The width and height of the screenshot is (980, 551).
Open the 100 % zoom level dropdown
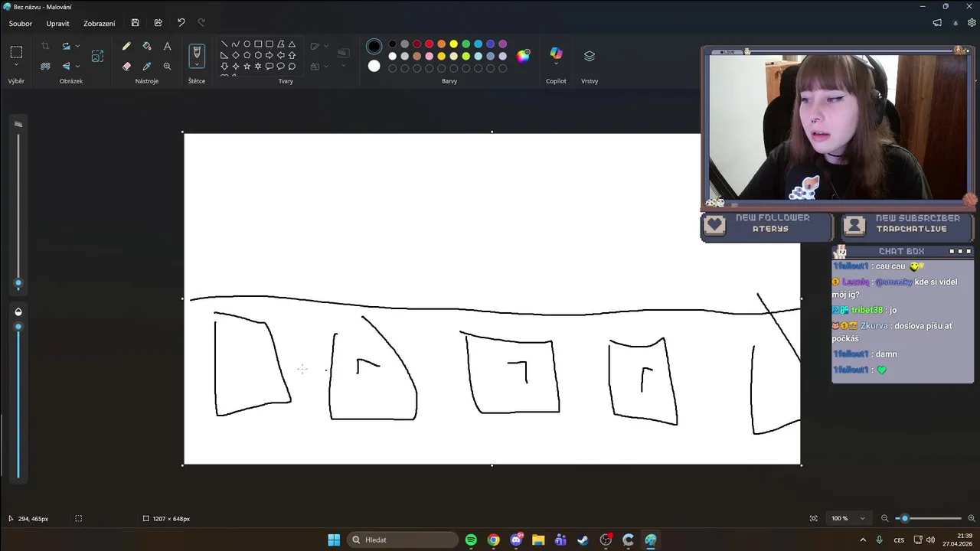pos(848,518)
